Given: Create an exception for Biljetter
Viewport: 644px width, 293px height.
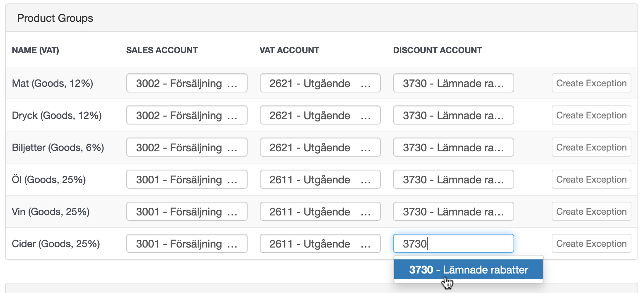Looking at the screenshot, I should 591,147.
